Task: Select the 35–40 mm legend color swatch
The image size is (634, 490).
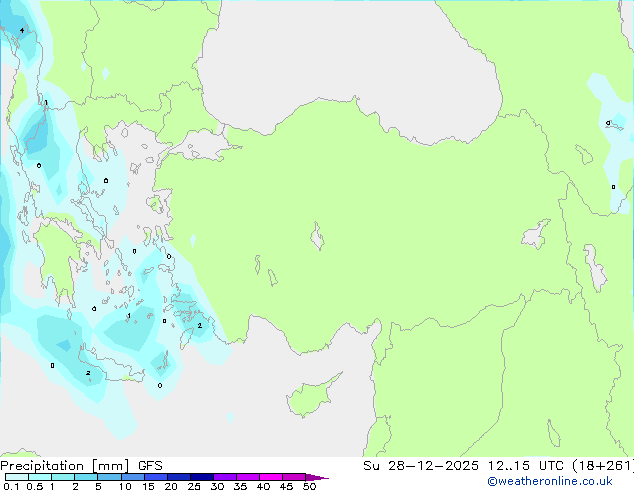Action: 248,477
